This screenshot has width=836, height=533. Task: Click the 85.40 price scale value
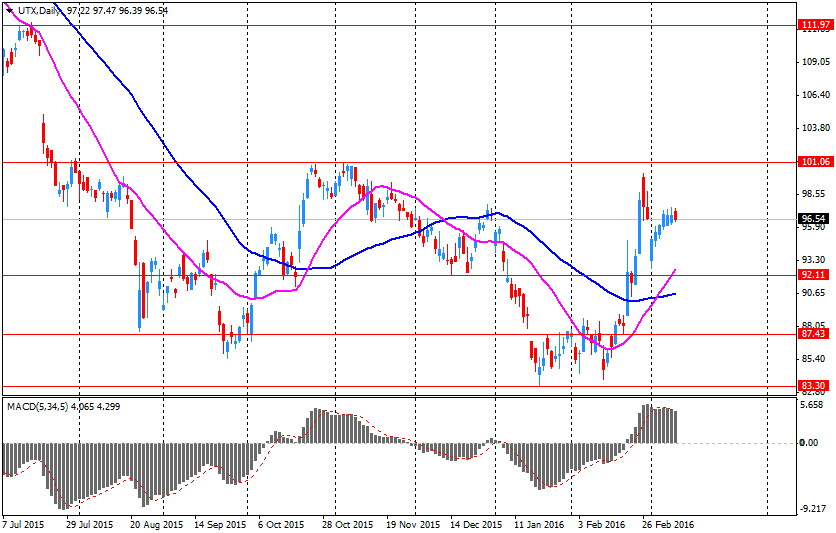tap(814, 359)
